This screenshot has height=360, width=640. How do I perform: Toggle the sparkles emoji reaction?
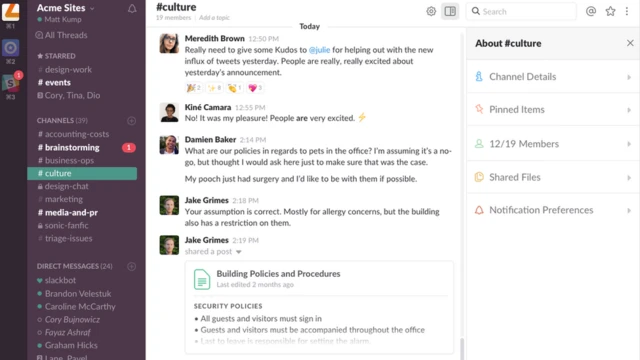[x=214, y=87]
